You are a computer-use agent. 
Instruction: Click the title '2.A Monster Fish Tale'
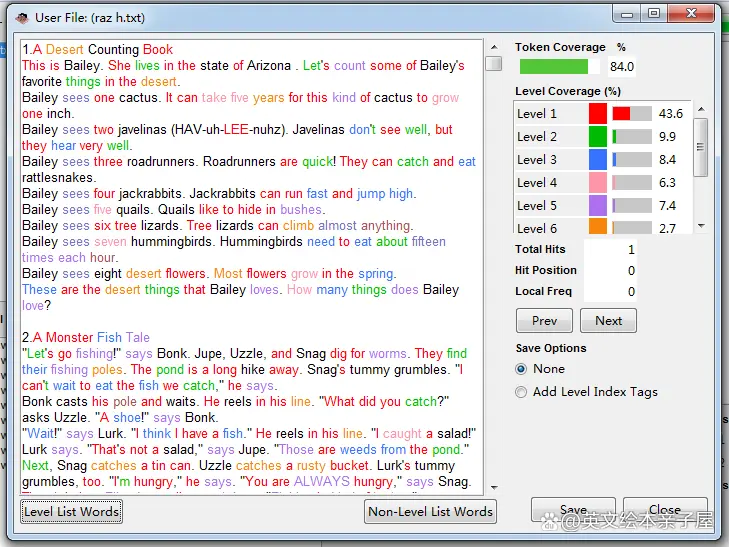[86, 337]
